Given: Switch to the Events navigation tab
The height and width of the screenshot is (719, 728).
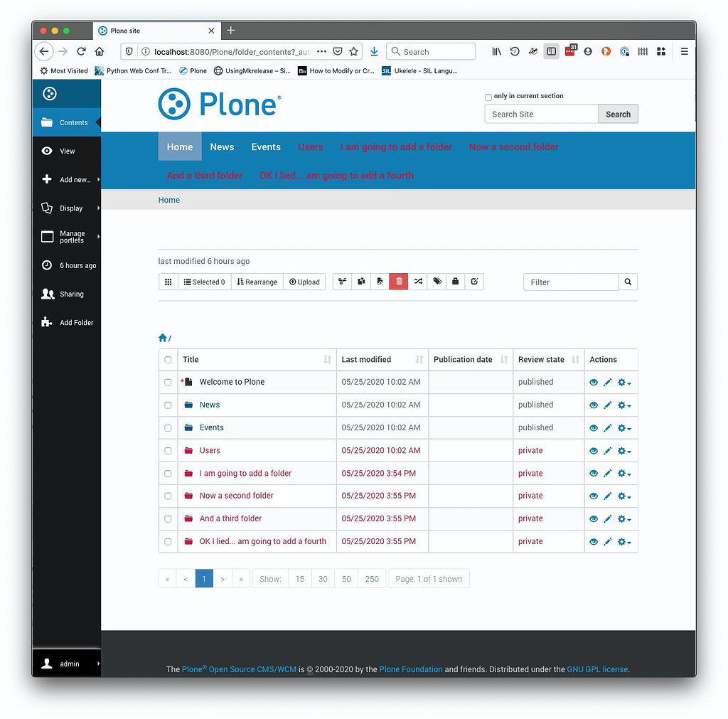Looking at the screenshot, I should tap(266, 147).
